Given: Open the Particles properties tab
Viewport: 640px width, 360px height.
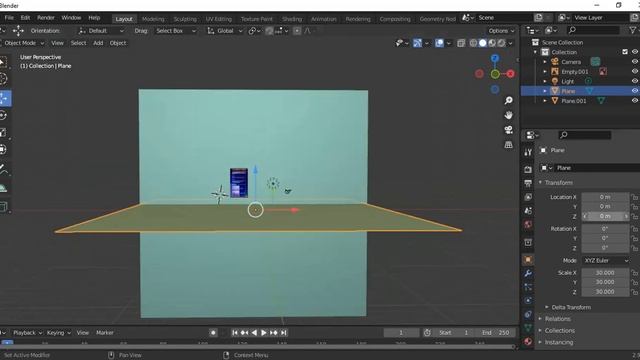Looking at the screenshot, I should pos(528,287).
